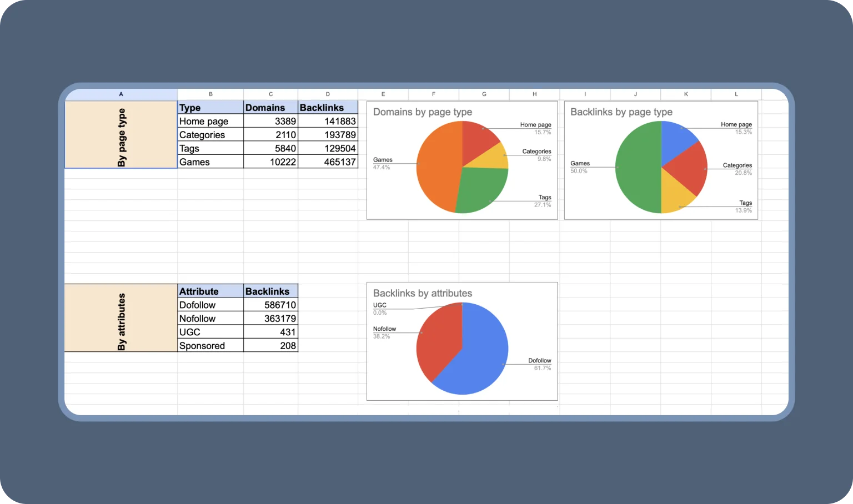Select the cell with value 5840
Viewport: 853px width, 504px height.
tap(270, 148)
